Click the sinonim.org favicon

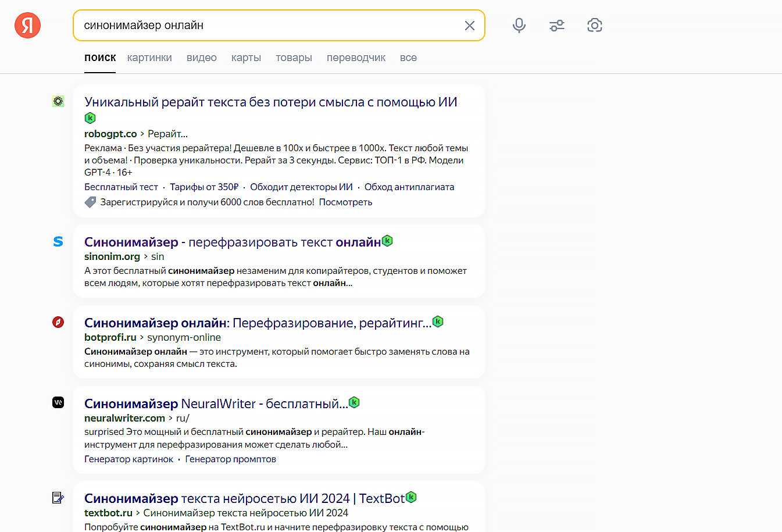[x=58, y=241]
